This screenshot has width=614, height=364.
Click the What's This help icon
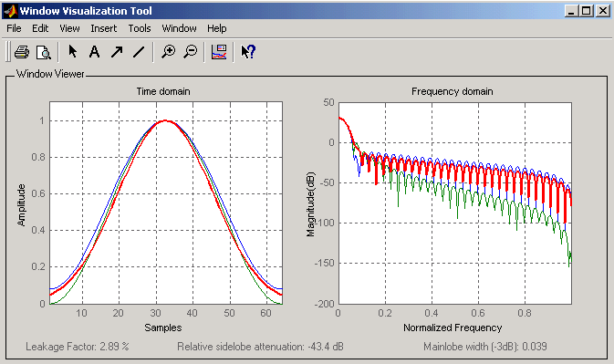(248, 52)
